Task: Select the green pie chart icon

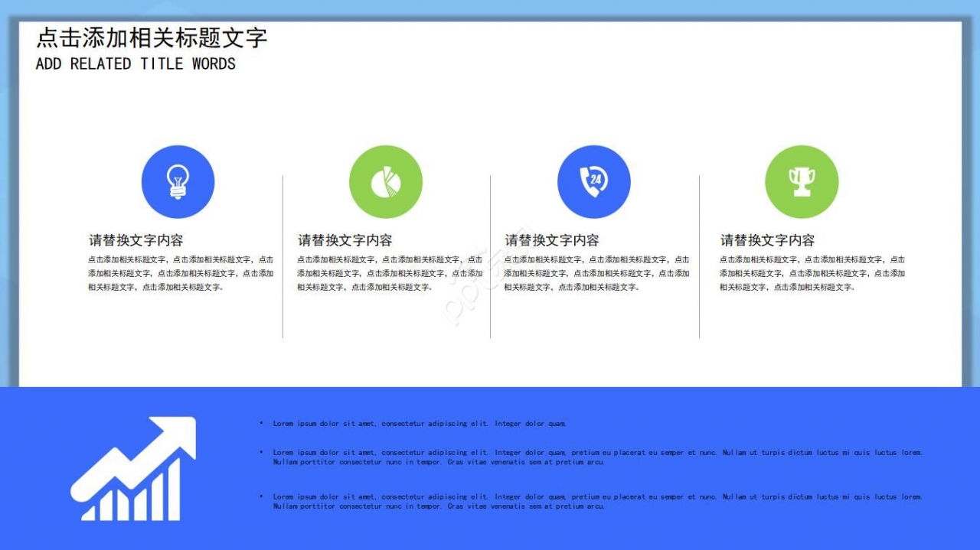Action: pos(386,181)
